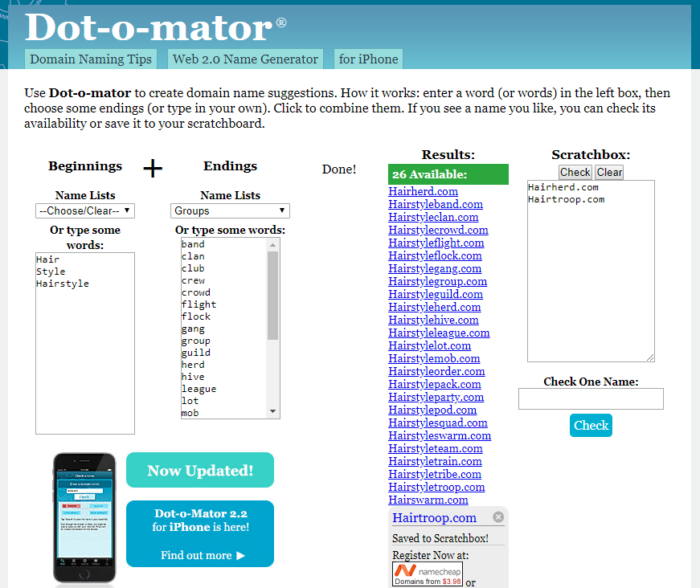Open the Hairstyleflock.com result
Viewport: 700px width, 588px height.
pyautogui.click(x=435, y=255)
